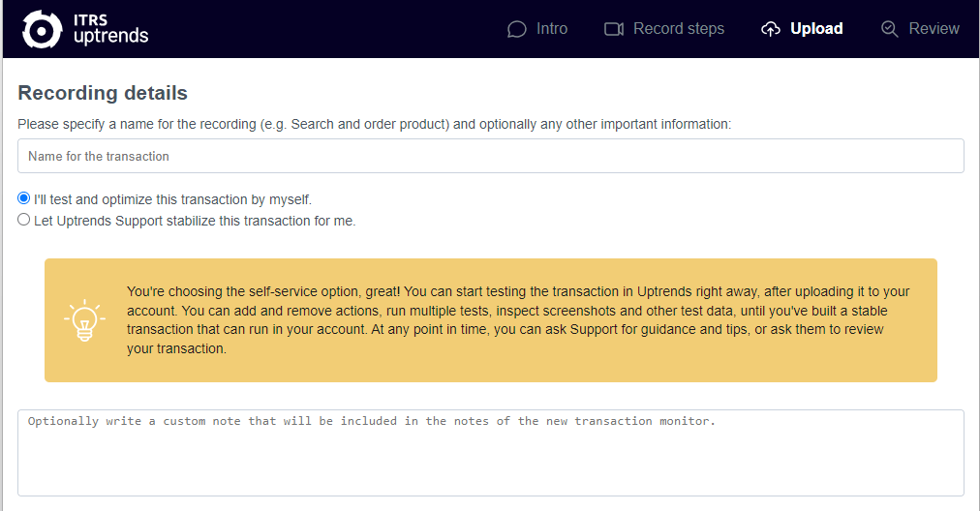980x511 pixels.
Task: Click the lightbulb tip icon
Action: [84, 320]
